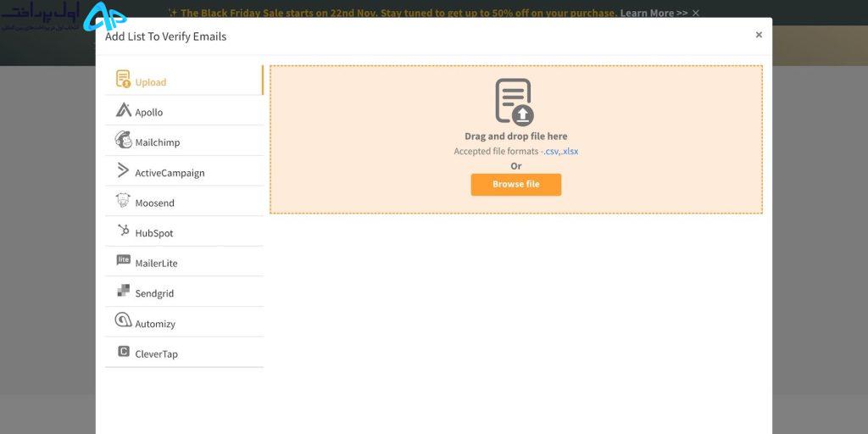Screen dimensions: 868x434
Task: Click the Mailchimp monkey icon
Action: click(123, 140)
